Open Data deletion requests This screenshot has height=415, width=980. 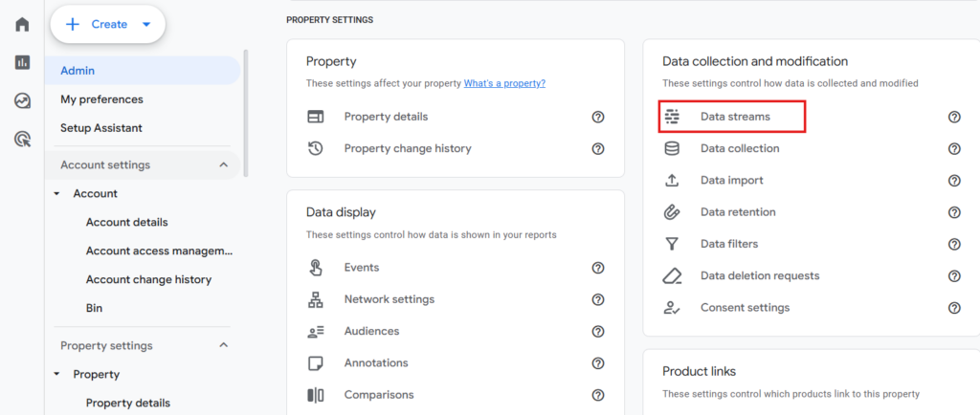pos(759,275)
